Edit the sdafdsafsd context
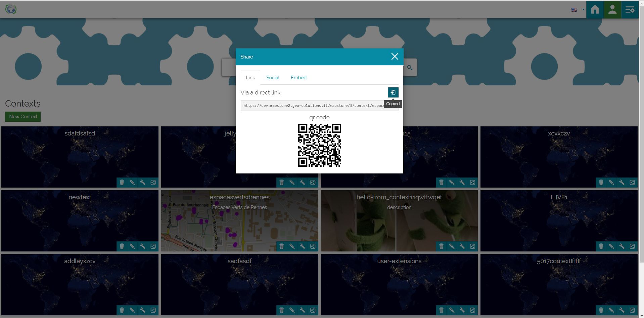 (132, 182)
